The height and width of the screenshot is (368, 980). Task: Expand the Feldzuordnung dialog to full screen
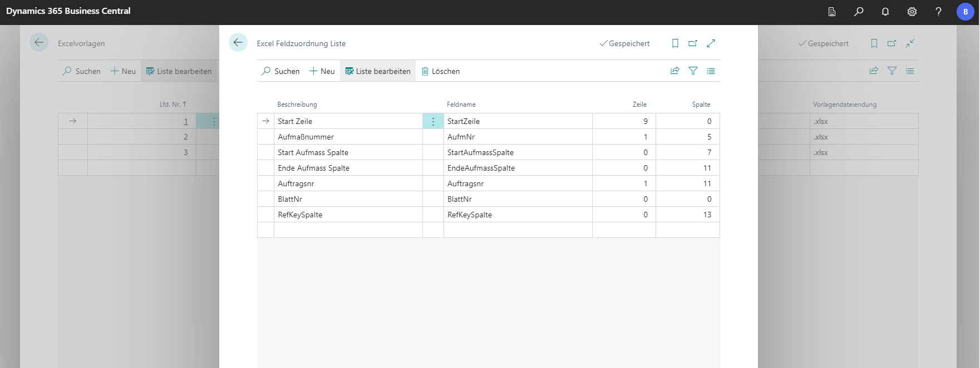tap(711, 43)
